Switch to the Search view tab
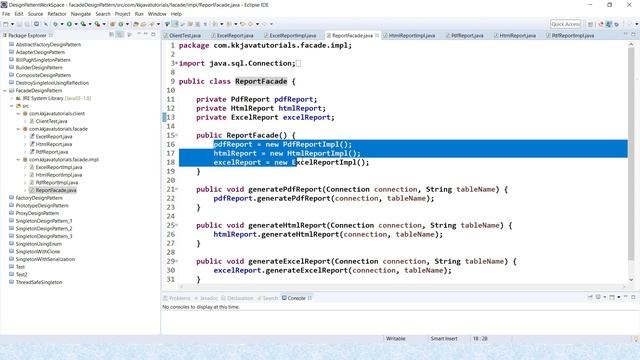This screenshot has width=640, height=360. coord(267,298)
